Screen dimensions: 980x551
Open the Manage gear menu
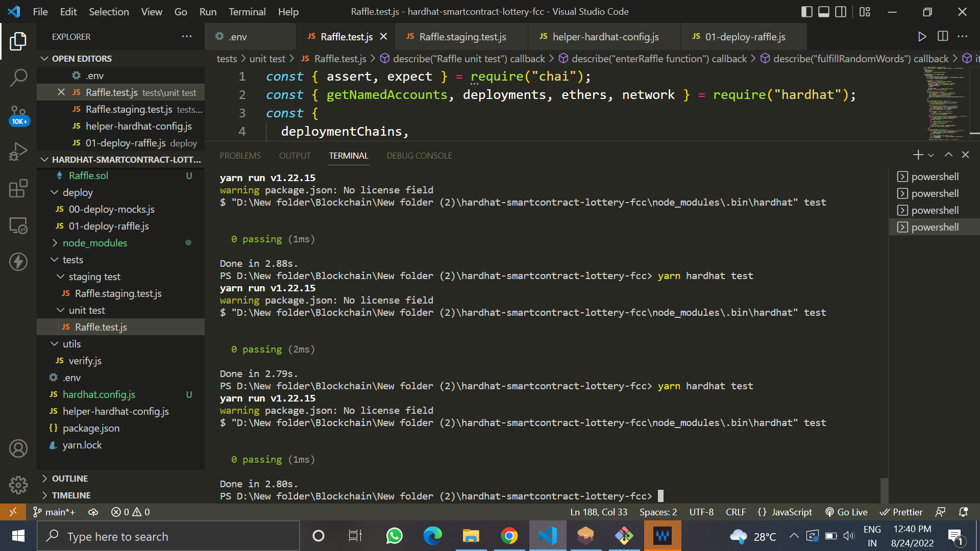(x=18, y=485)
